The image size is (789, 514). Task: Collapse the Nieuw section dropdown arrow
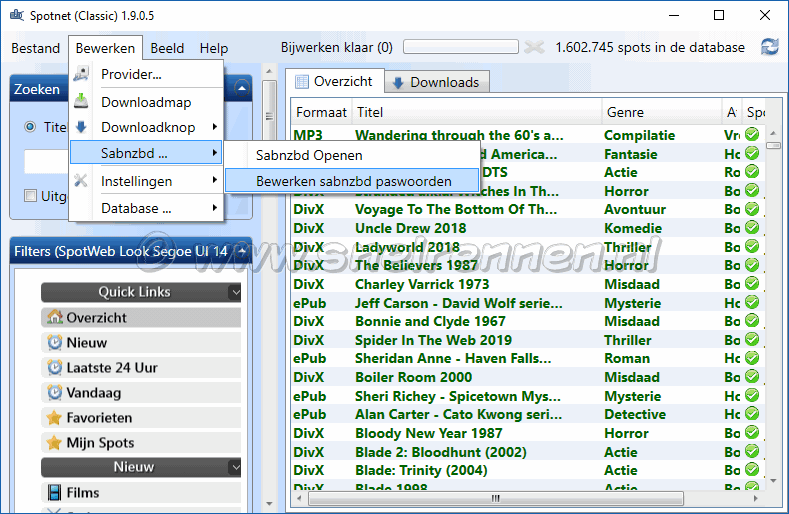pos(235,467)
